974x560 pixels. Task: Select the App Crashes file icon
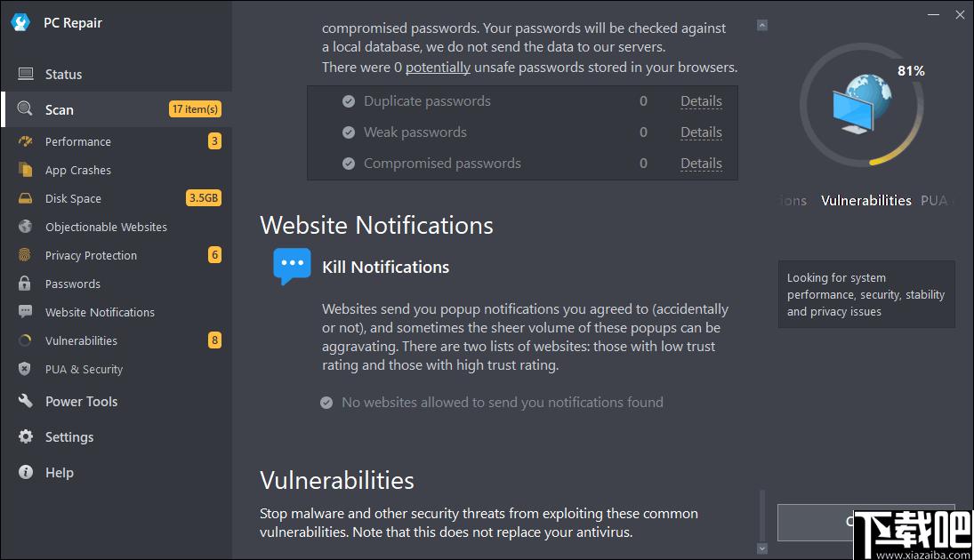[26, 170]
